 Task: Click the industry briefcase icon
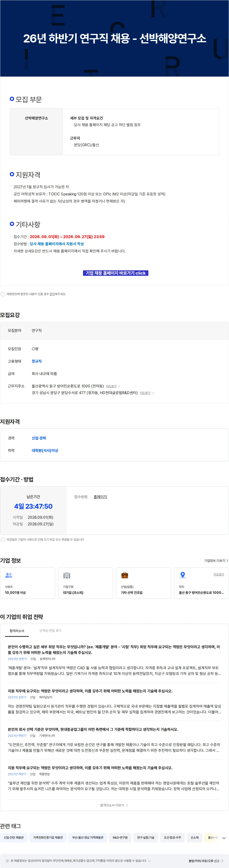coord(125,575)
